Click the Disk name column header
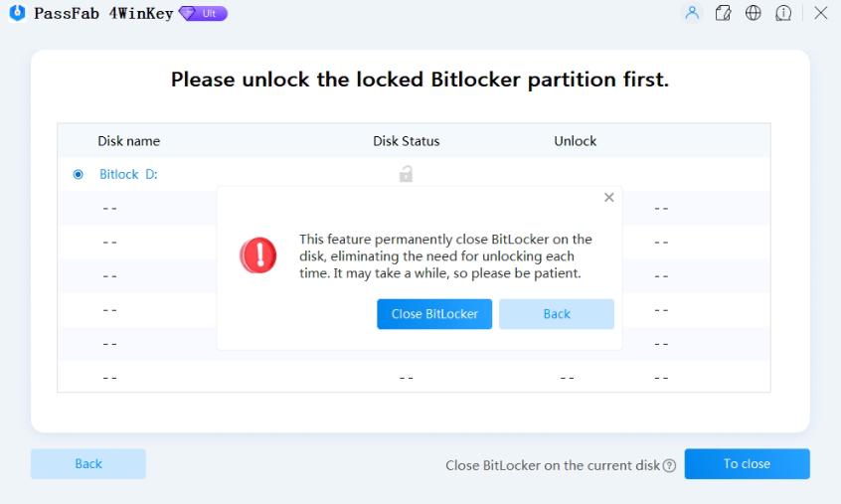Viewport: 841px width, 504px height. coord(128,141)
